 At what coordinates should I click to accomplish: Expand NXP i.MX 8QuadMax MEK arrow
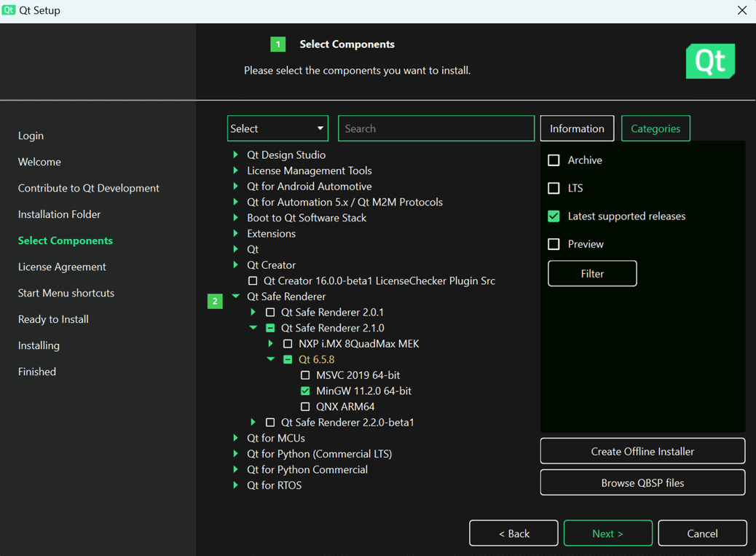point(271,344)
